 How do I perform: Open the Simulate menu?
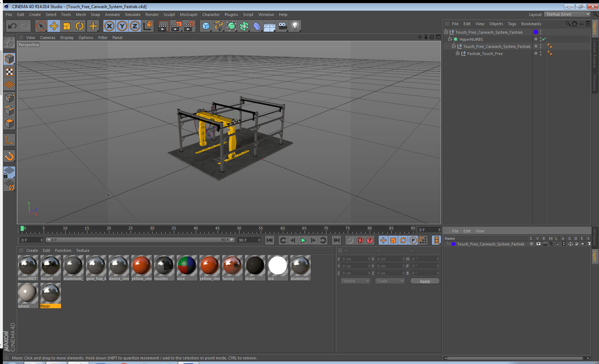(x=133, y=15)
